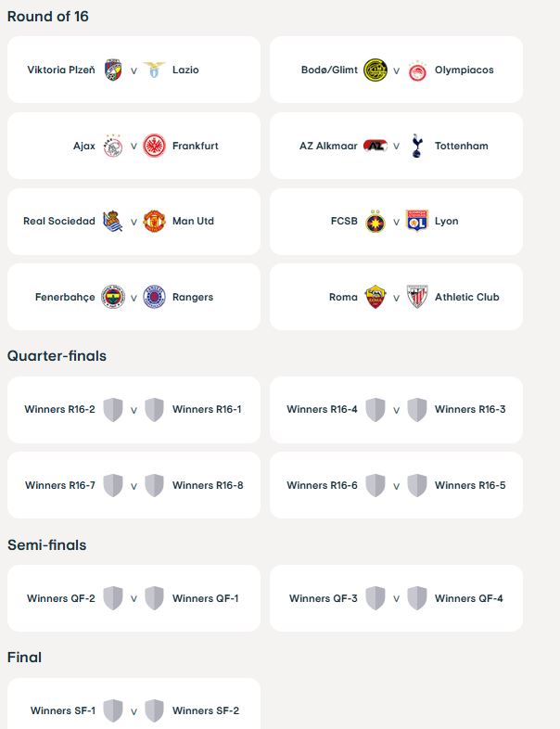Select the Athletic Club striped crest
The height and width of the screenshot is (729, 560).
coord(417,297)
